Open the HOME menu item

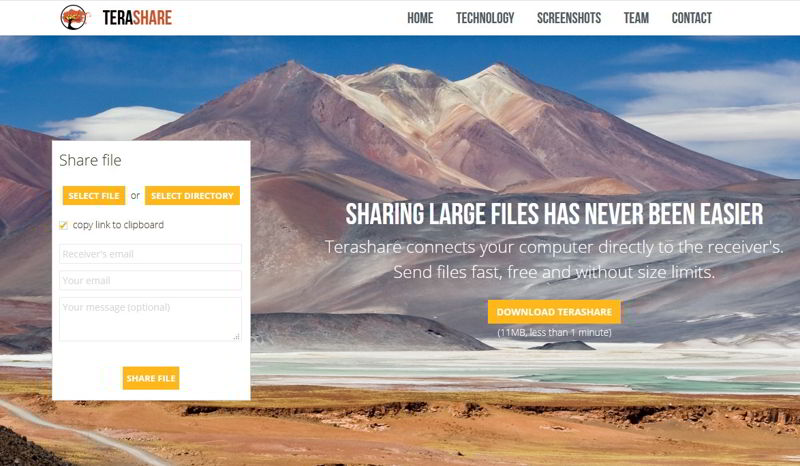pyautogui.click(x=420, y=18)
